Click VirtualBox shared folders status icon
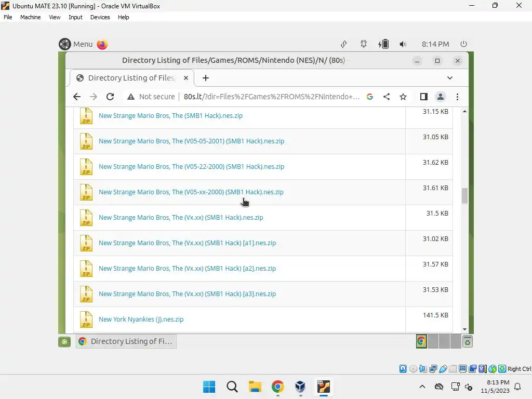The width and height of the screenshot is (532, 399). (x=453, y=369)
